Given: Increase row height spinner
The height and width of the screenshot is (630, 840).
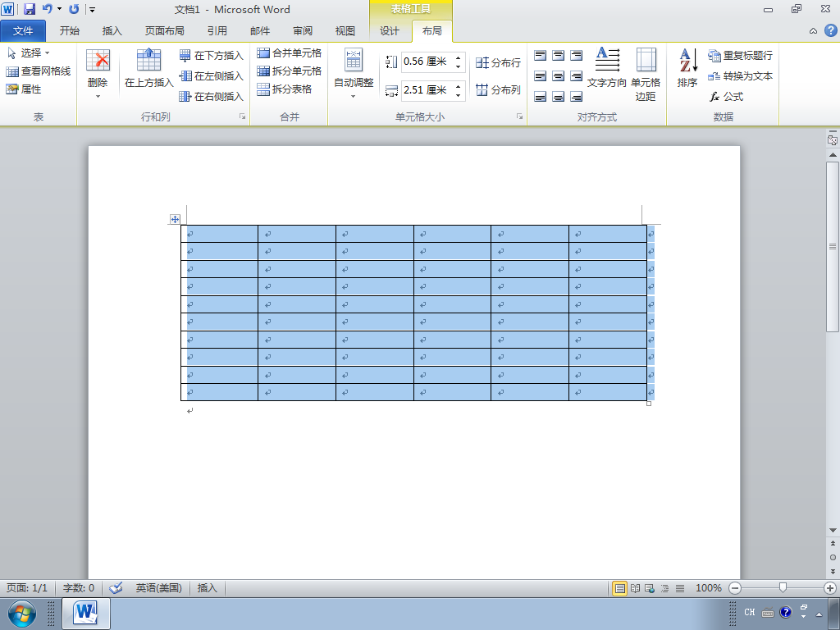Looking at the screenshot, I should coord(458,57).
